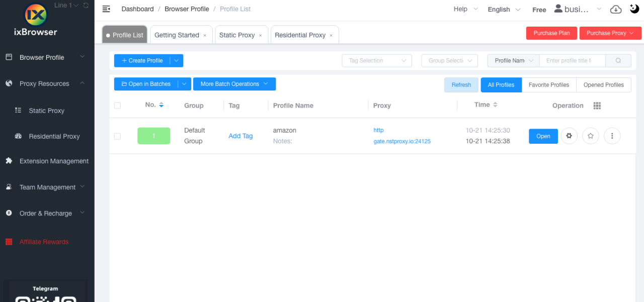Open the amazon profile with Open button
644x302 pixels.
543,136
